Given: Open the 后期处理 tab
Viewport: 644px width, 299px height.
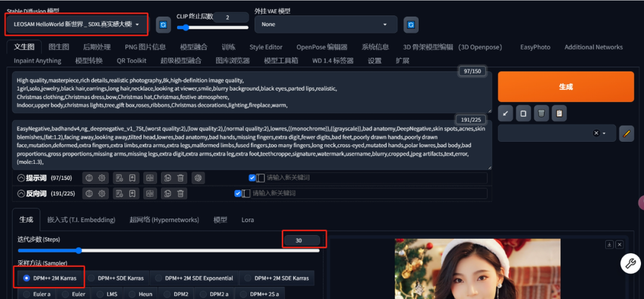Looking at the screenshot, I should [97, 47].
